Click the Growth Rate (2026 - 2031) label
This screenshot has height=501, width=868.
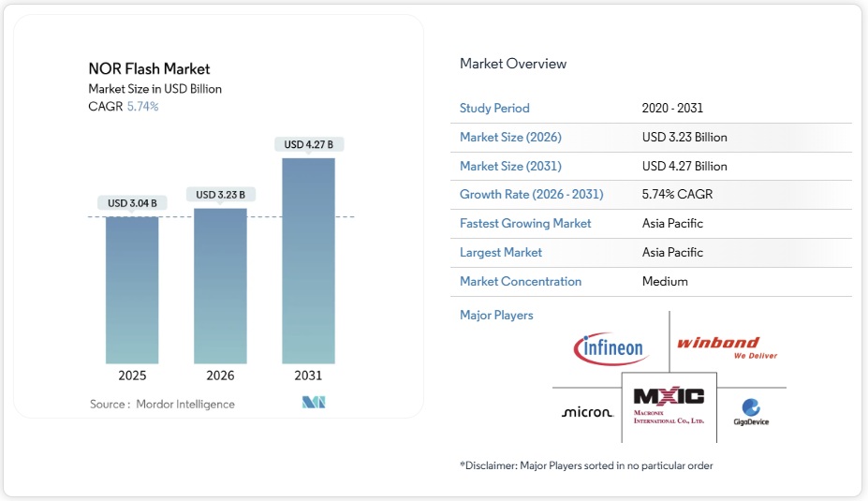tap(531, 195)
